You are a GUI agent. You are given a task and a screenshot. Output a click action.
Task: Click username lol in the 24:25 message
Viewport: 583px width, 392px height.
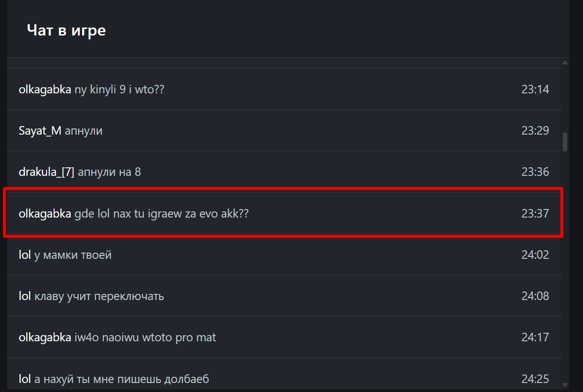[x=25, y=378]
